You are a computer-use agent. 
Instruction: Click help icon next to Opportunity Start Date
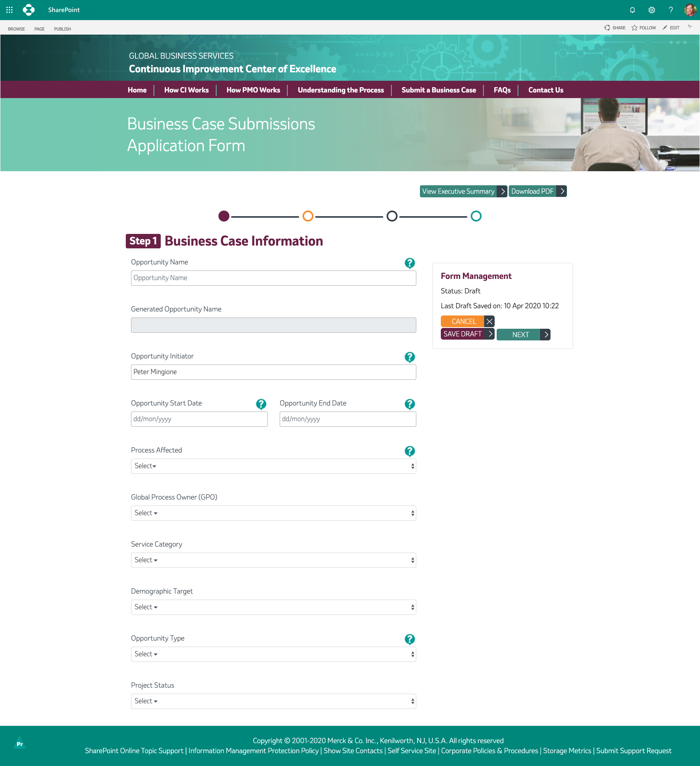point(261,404)
